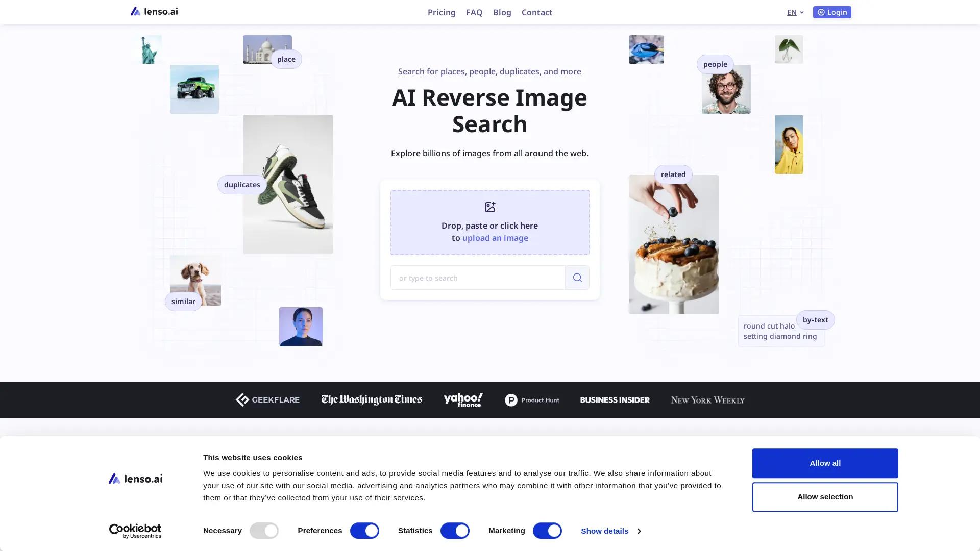Collapse the language selector chevron

click(x=801, y=12)
